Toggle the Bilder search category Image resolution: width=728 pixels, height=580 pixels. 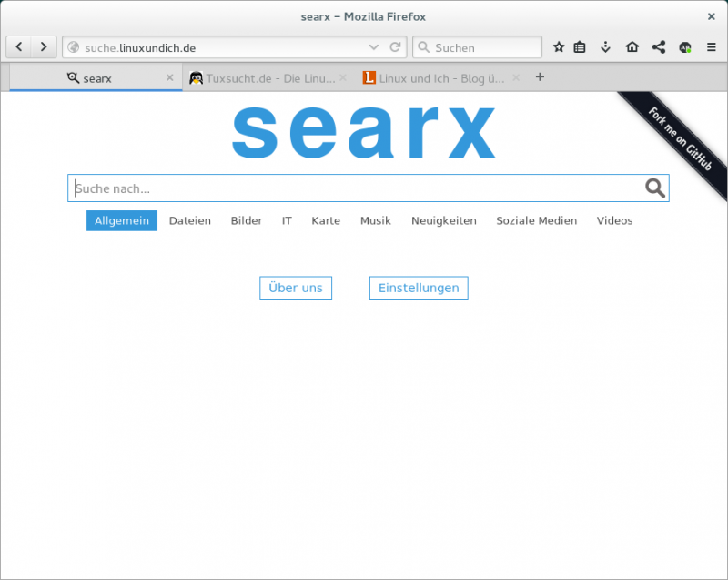point(246,220)
